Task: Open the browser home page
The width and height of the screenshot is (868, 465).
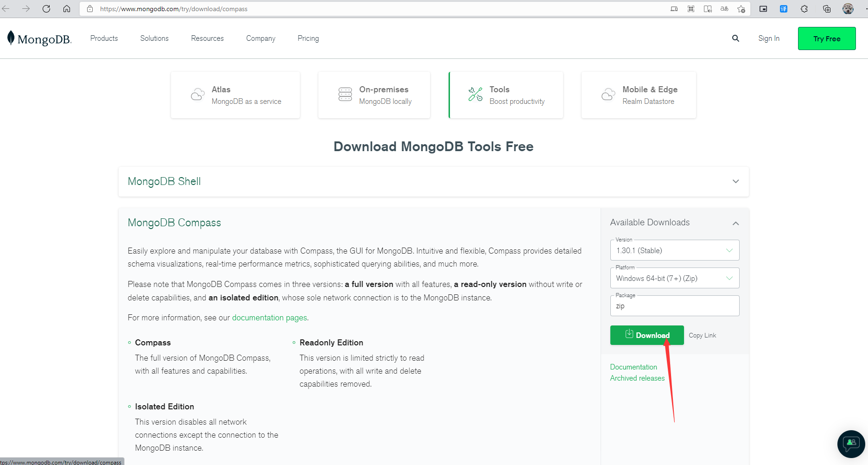Action: (67, 9)
